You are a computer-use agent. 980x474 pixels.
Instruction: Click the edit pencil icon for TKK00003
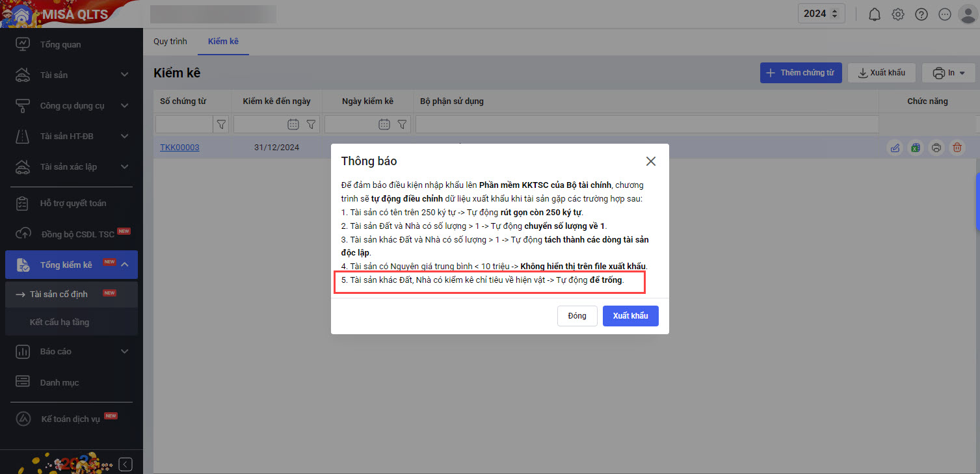tap(895, 148)
